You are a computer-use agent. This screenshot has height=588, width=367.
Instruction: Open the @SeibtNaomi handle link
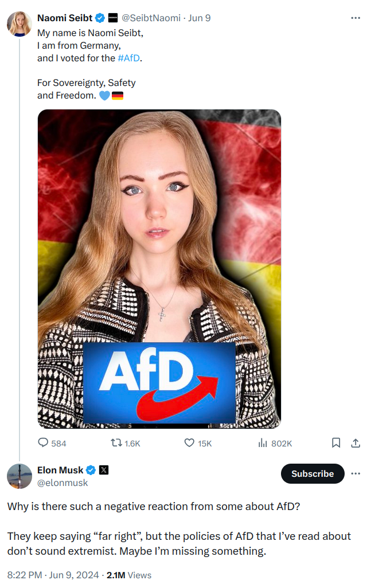151,18
